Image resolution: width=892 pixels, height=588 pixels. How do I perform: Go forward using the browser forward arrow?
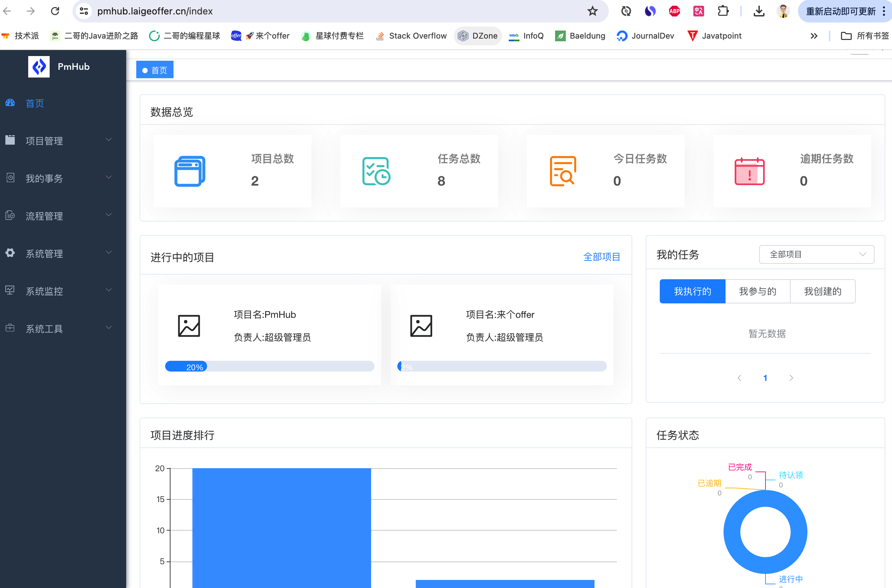(x=31, y=11)
